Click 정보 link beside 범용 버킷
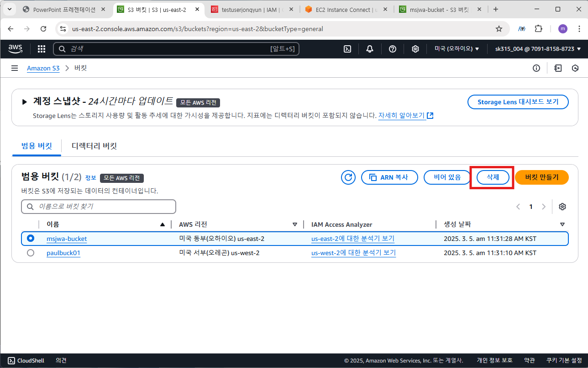Image resolution: width=588 pixels, height=368 pixels. coord(91,178)
